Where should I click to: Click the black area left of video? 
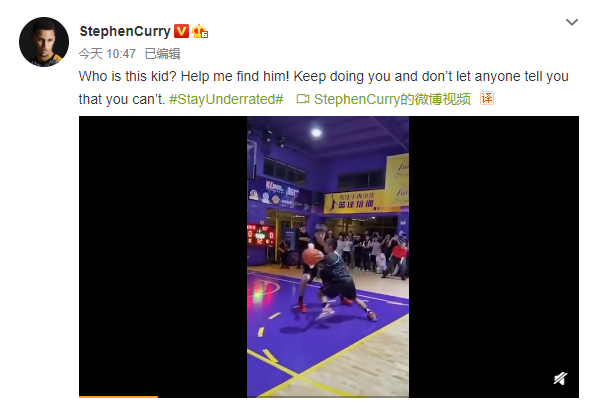(x=163, y=256)
